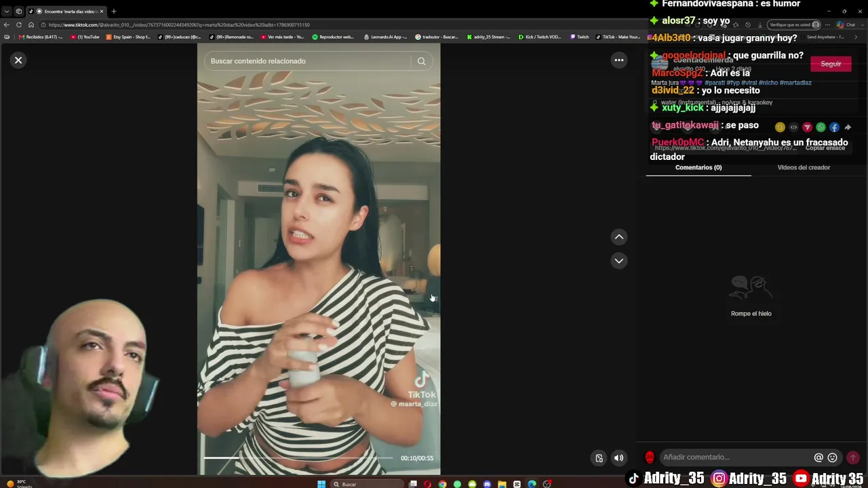Open a new browser tab
The width and height of the screenshot is (868, 488).
113,12
